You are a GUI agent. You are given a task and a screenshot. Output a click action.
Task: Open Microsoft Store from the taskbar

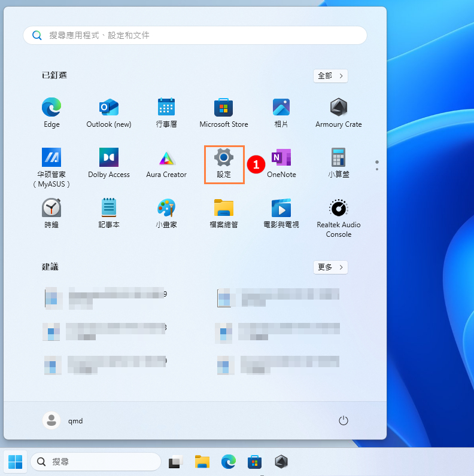(x=254, y=462)
